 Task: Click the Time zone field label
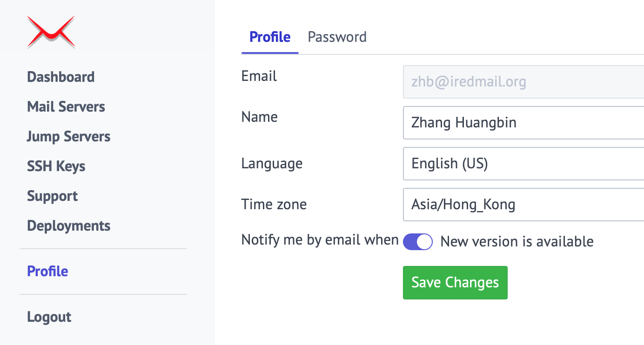click(274, 204)
